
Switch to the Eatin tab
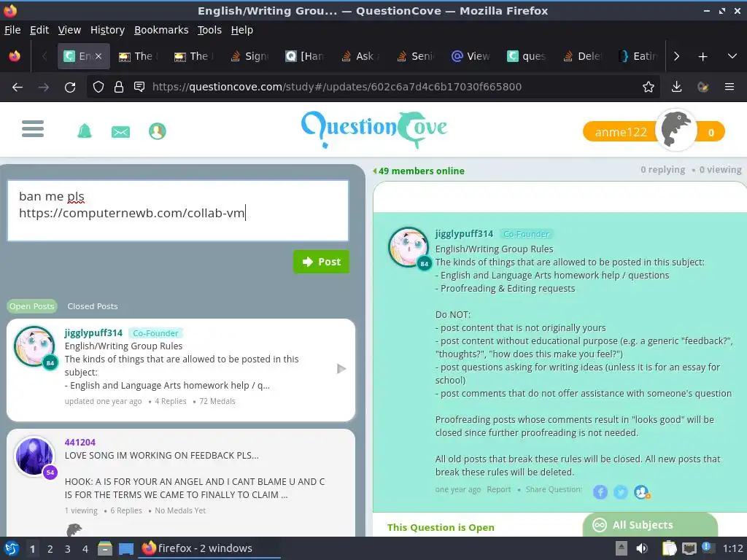click(638, 56)
